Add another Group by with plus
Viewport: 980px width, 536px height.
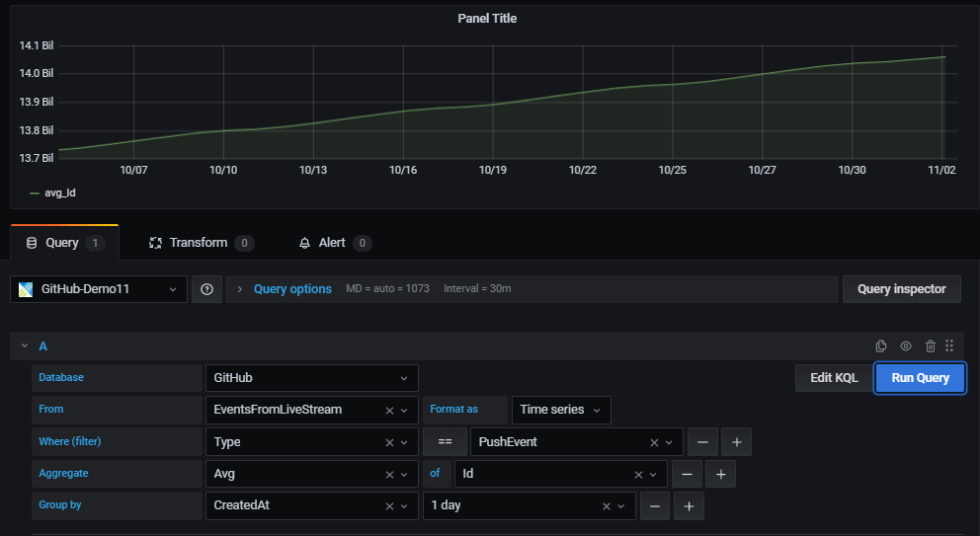(689, 505)
